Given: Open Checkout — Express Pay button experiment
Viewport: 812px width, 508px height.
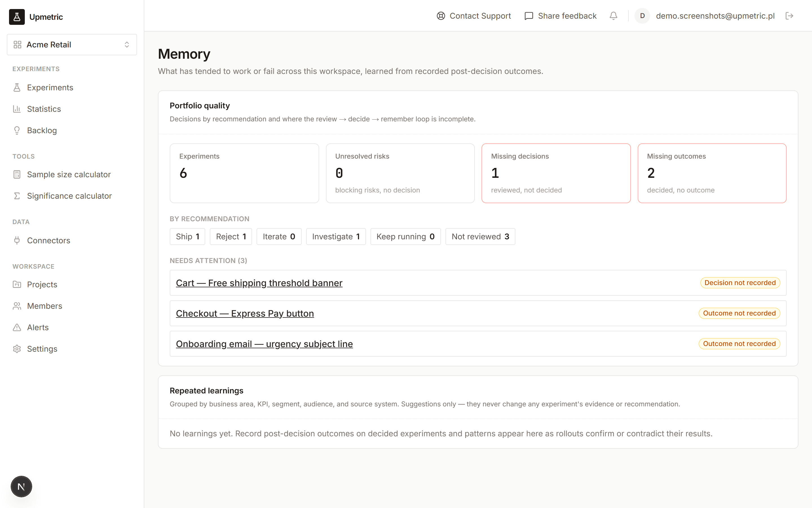Looking at the screenshot, I should (x=245, y=314).
